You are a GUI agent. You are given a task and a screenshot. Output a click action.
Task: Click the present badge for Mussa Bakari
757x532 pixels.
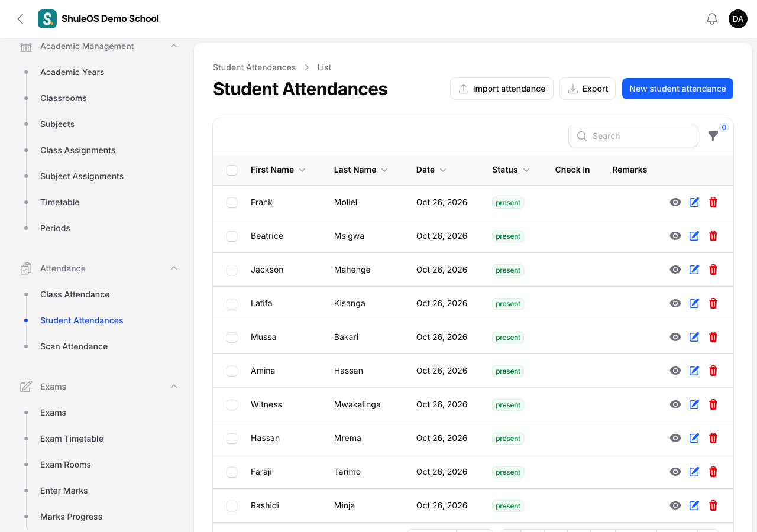click(x=508, y=338)
